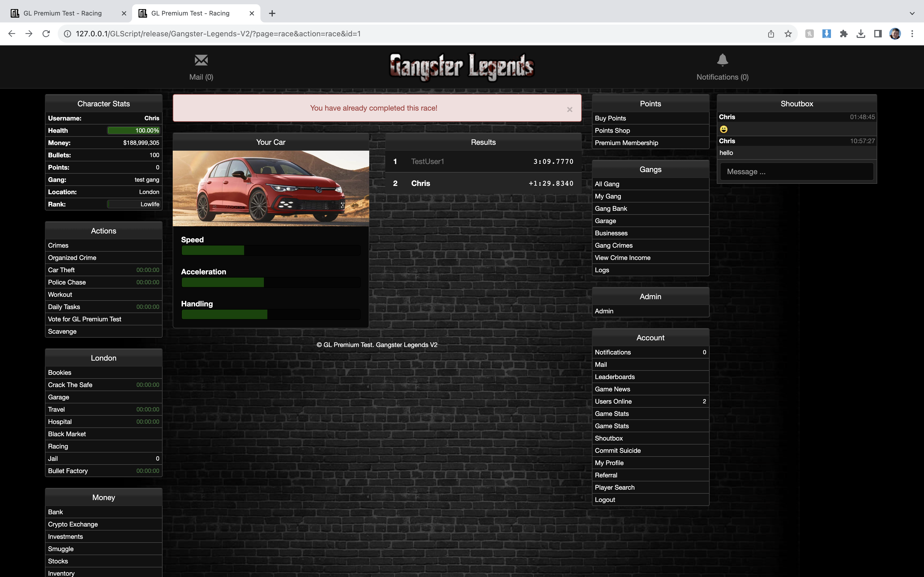924x577 pixels.
Task: Dismiss the race completed alert
Action: tap(569, 110)
